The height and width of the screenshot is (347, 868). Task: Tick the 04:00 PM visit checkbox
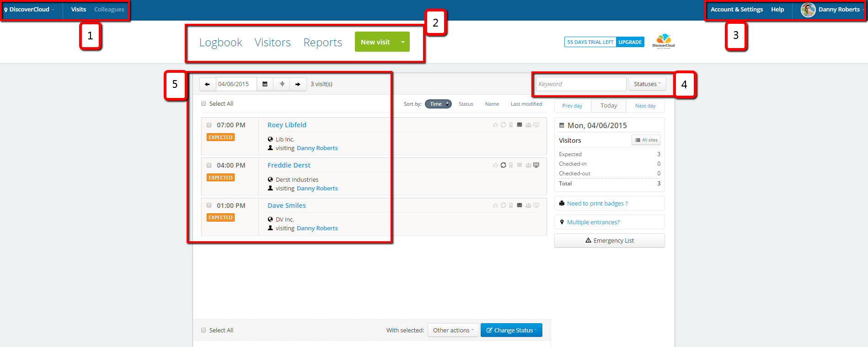[209, 165]
